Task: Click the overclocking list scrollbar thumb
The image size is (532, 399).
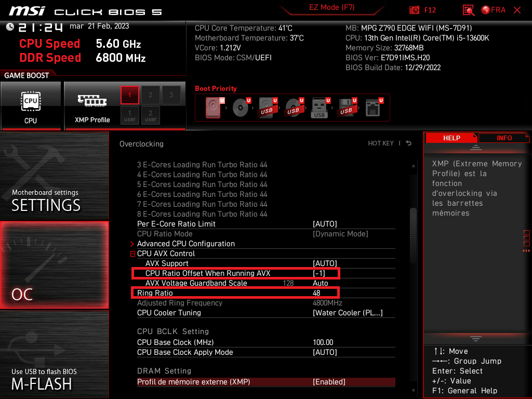Action: click(x=413, y=235)
